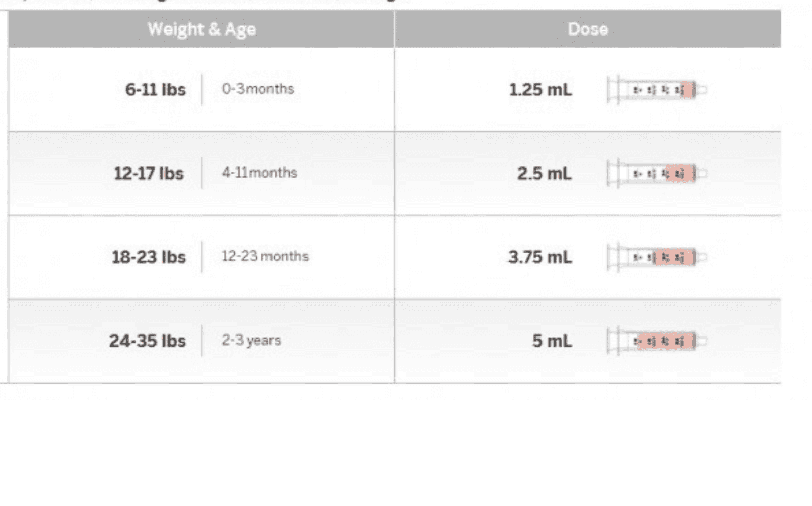Click the 12-17 lbs weight label

[148, 174]
